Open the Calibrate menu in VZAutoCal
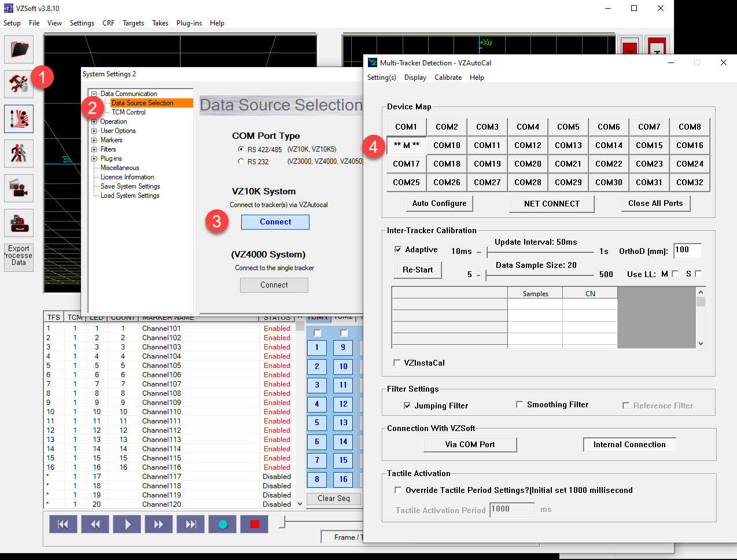The image size is (737, 560). tap(448, 78)
